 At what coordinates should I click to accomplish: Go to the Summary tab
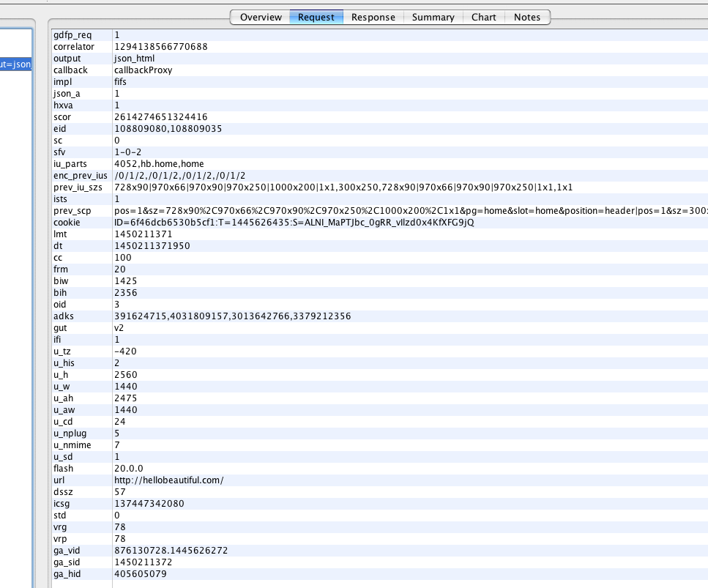coord(433,17)
